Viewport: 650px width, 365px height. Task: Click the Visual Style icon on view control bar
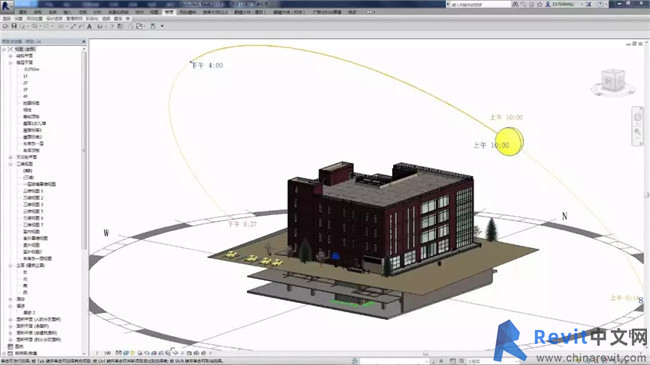[126, 353]
